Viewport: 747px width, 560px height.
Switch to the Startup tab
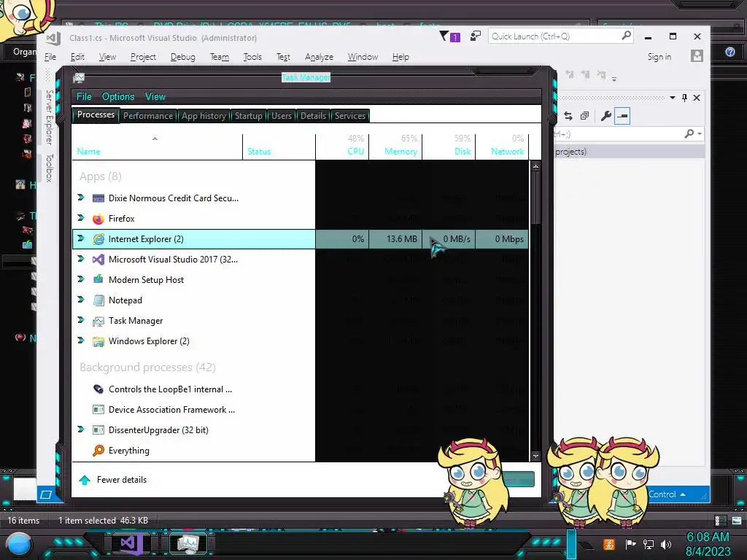point(248,116)
